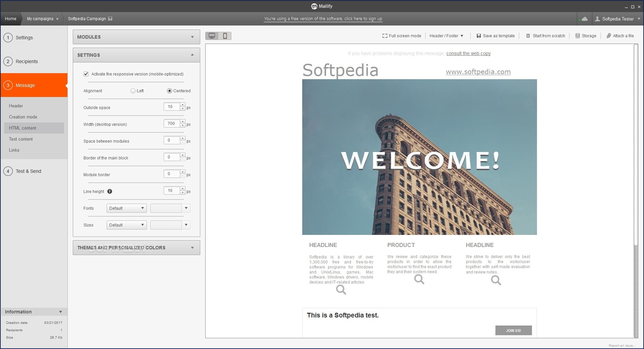Click Start from scratch

click(x=545, y=36)
